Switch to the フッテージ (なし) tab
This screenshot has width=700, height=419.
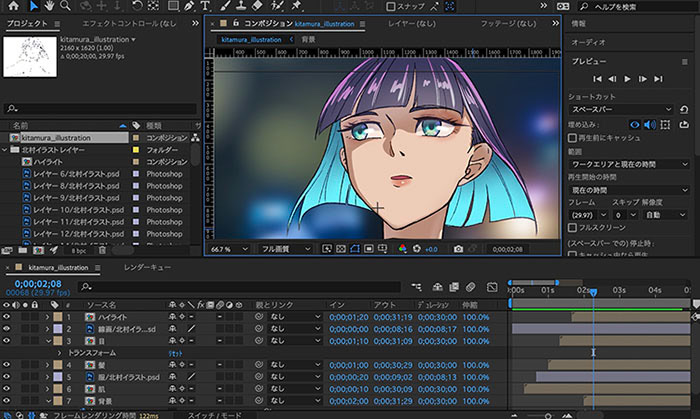coord(508,23)
